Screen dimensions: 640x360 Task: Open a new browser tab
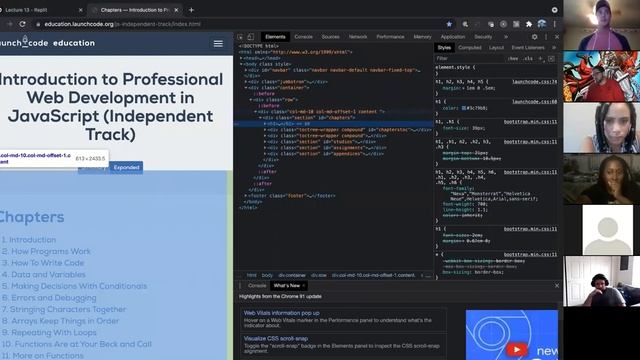tap(191, 10)
